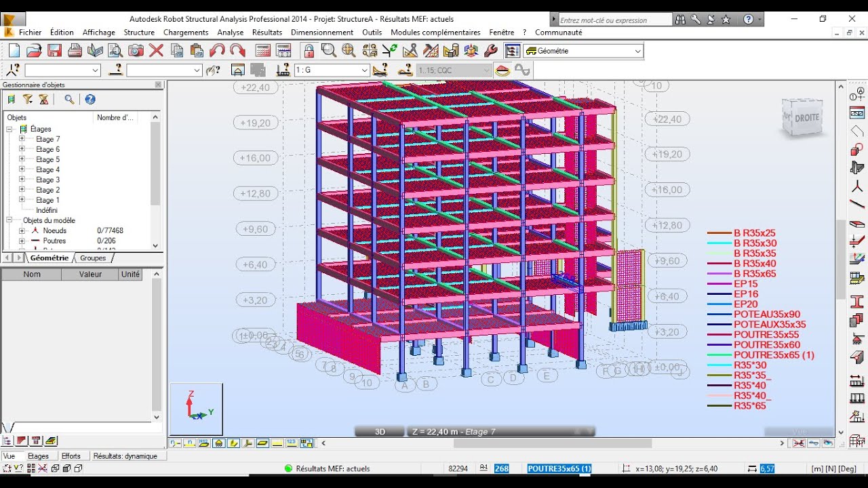Click the Paste clipboard icon
The image size is (868, 488).
tap(197, 51)
